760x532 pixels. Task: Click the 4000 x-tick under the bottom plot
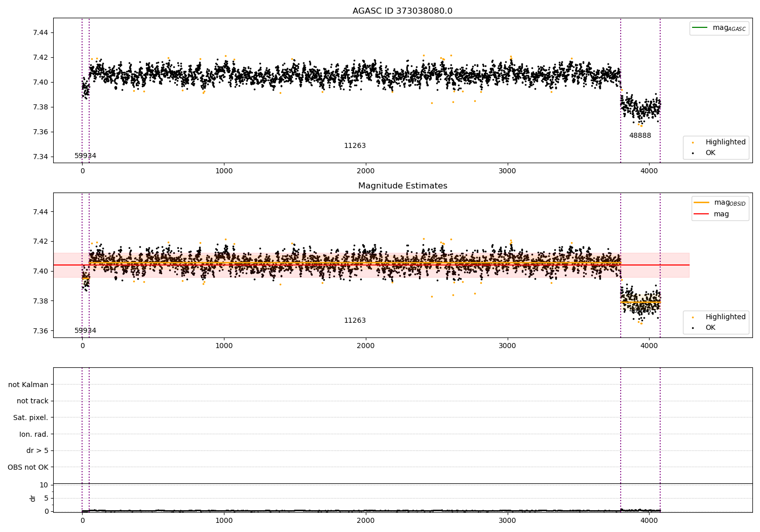point(649,521)
